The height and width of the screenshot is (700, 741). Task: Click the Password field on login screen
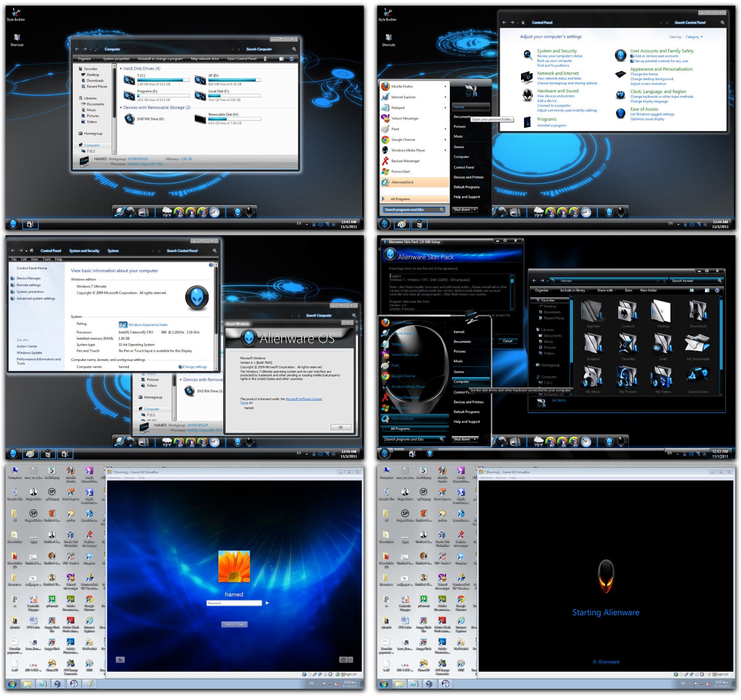[x=234, y=603]
